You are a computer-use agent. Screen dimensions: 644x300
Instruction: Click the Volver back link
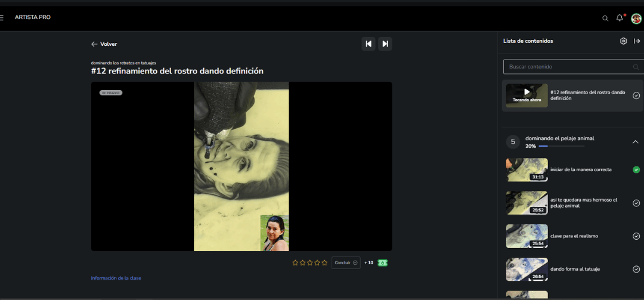[104, 44]
